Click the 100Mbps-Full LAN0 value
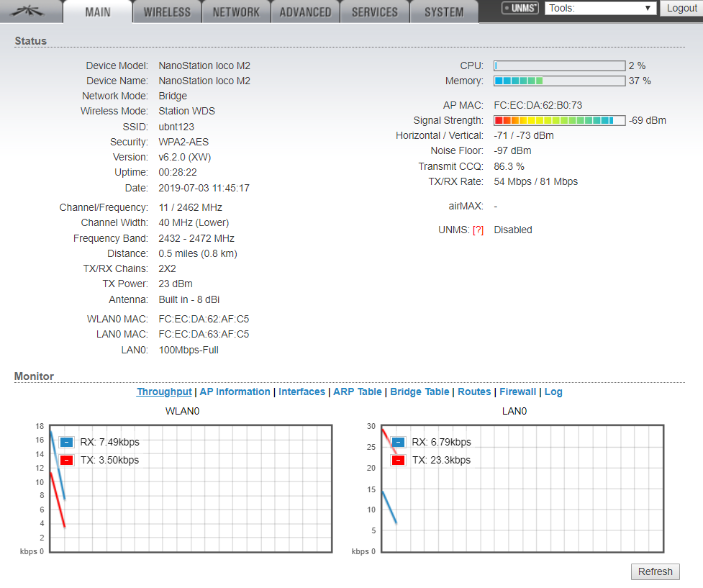 (189, 350)
